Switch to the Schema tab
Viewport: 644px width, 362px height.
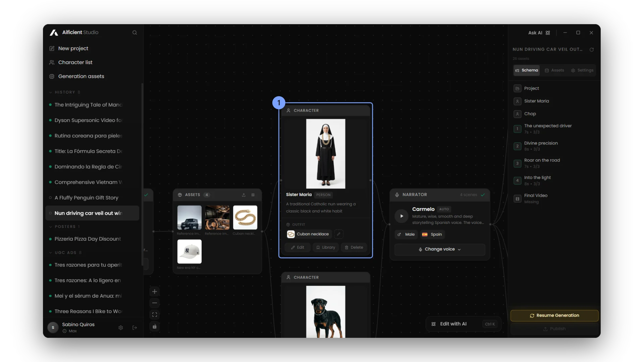(527, 70)
